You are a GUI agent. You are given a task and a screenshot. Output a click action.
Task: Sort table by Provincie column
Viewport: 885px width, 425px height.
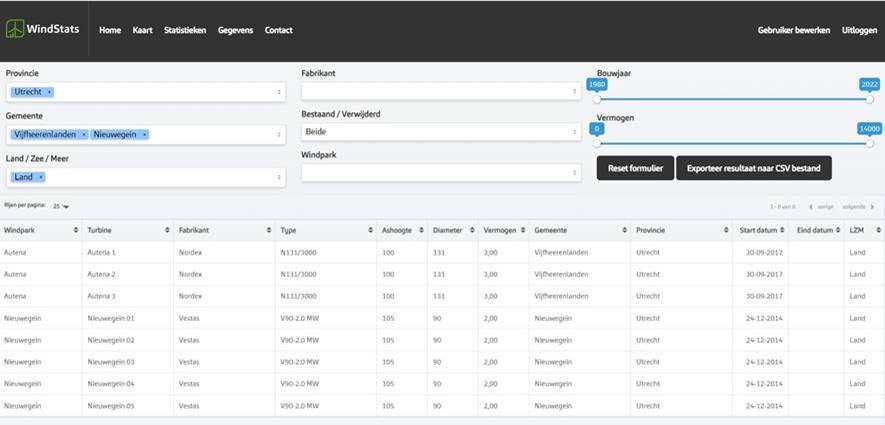[726, 230]
